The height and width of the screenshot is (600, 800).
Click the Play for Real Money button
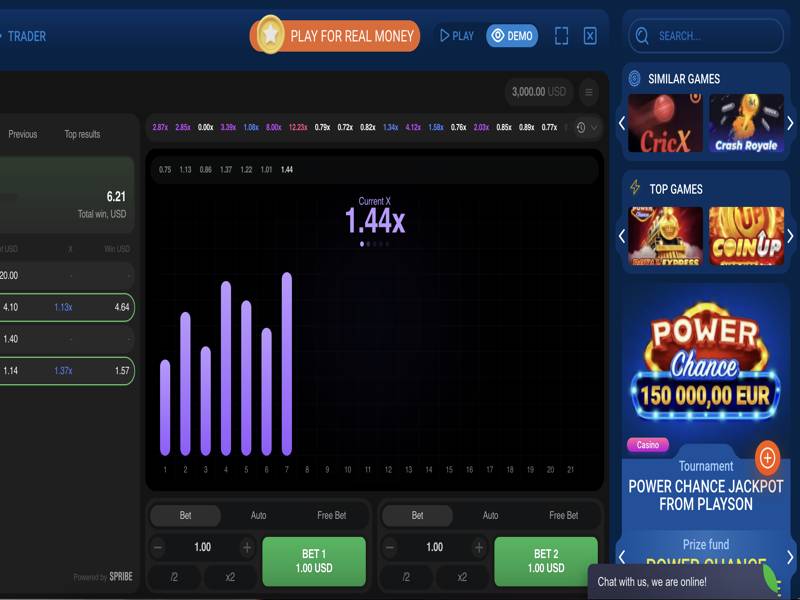pos(335,36)
